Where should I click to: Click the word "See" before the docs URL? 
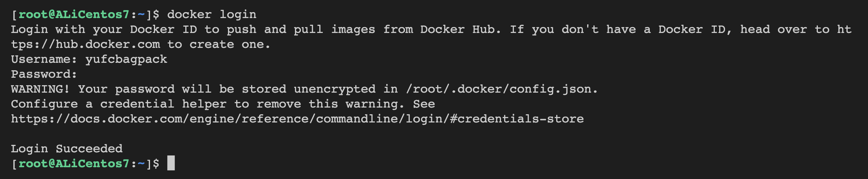(x=424, y=104)
